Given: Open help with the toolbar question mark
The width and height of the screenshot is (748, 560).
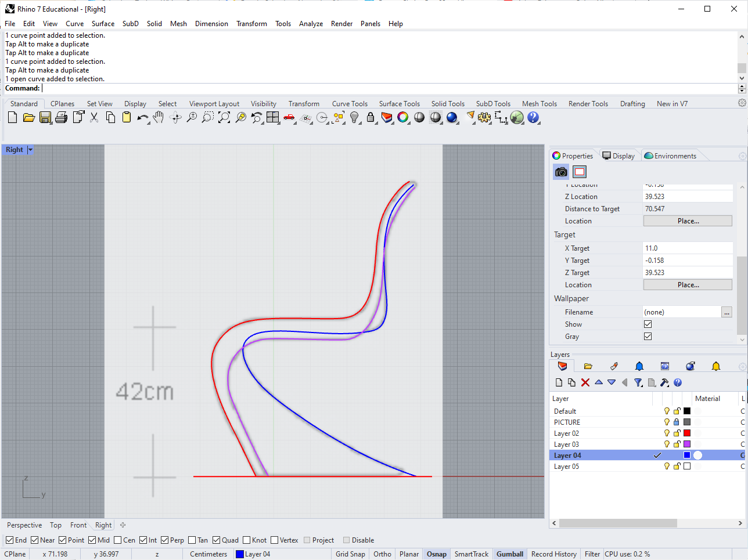Looking at the screenshot, I should pyautogui.click(x=533, y=118).
